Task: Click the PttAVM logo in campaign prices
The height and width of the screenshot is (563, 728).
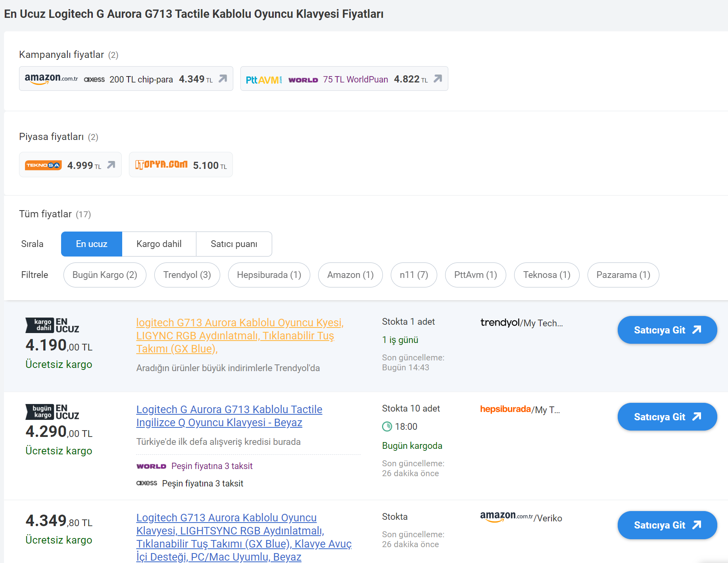Action: 264,80
